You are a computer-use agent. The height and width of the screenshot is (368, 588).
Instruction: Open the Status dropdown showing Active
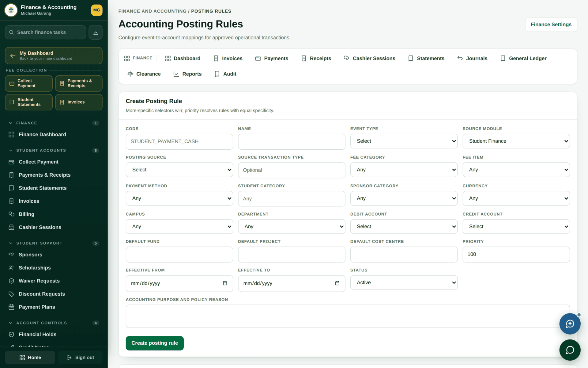pyautogui.click(x=404, y=282)
